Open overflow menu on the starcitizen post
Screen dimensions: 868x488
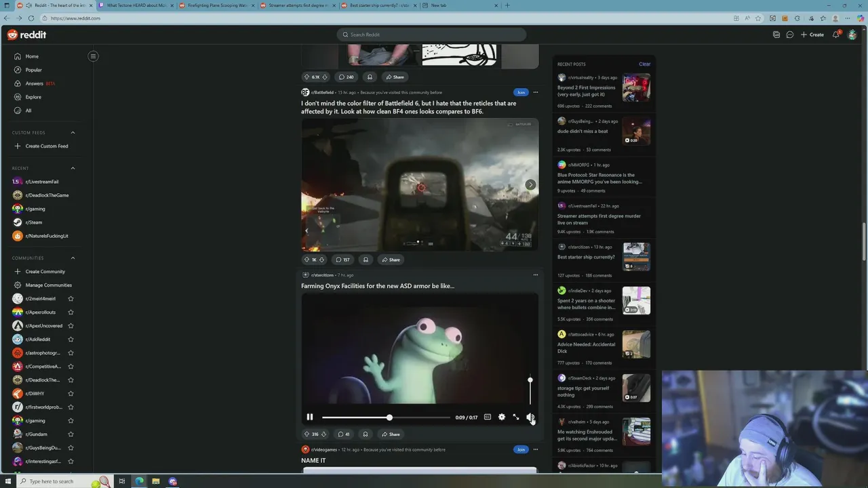point(535,275)
